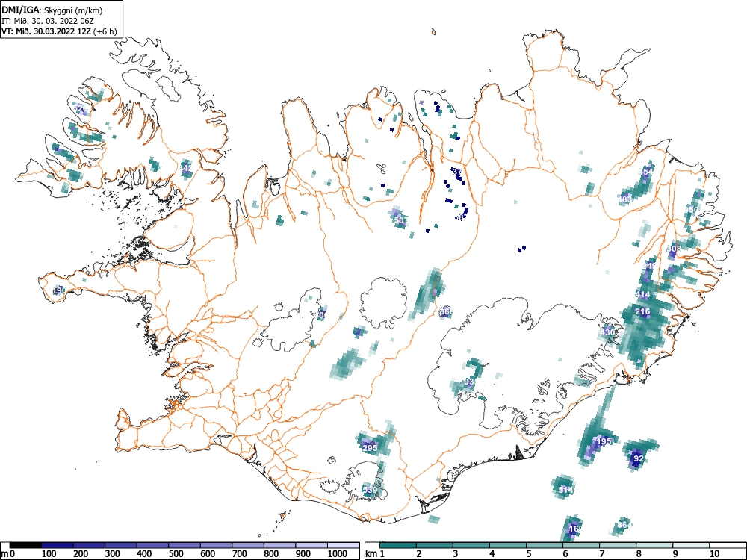Click the '249' visibility value on the map
Image resolution: width=747 pixels, height=560 pixels.
651,265
